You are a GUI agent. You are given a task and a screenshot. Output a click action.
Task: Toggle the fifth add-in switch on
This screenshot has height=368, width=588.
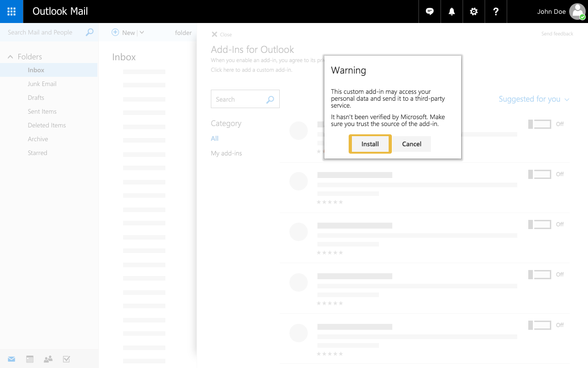(540, 325)
